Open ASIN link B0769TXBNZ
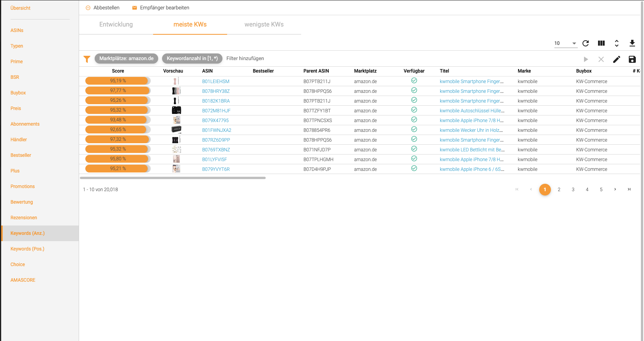 (216, 150)
